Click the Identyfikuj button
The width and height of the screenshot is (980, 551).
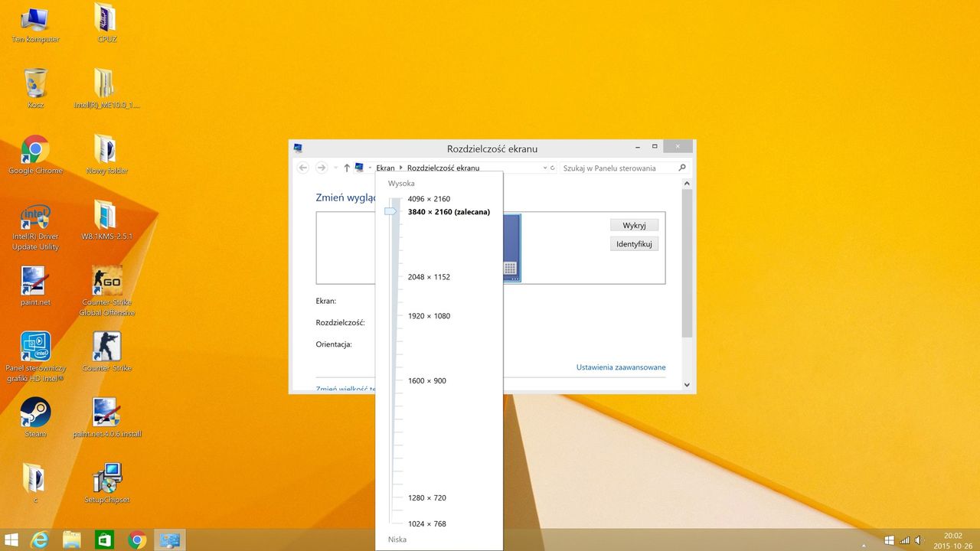pyautogui.click(x=634, y=244)
